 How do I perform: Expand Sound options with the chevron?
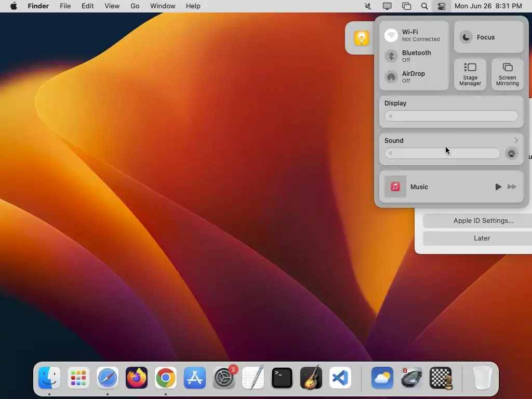click(x=516, y=140)
